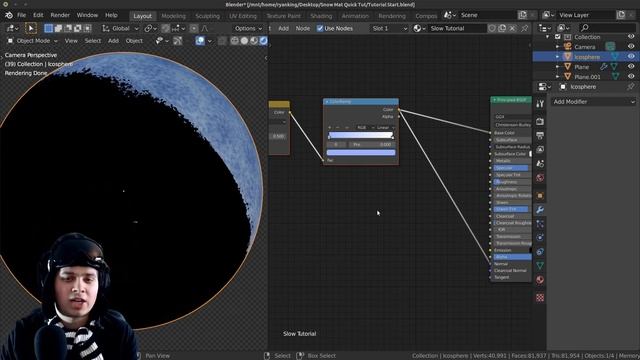Switch to Wireframe viewport shading
640x360 pixels.
[x=235, y=41]
